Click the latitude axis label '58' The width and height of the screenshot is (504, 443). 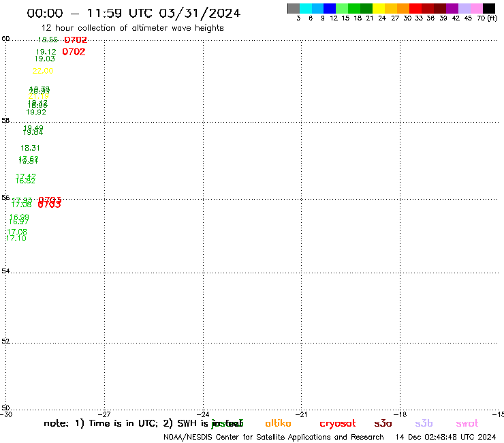click(x=5, y=121)
